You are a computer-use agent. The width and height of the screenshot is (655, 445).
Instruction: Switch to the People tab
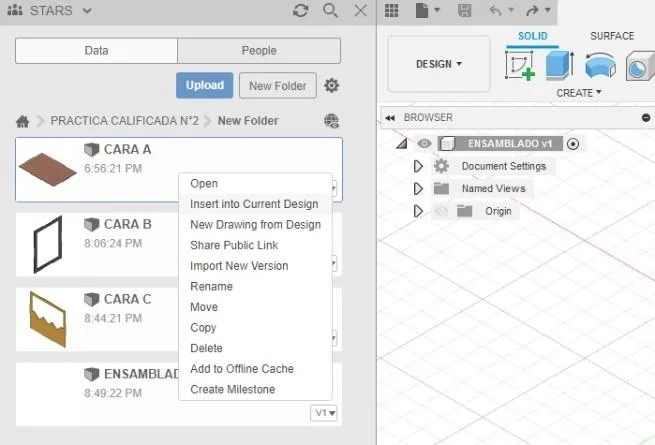coord(259,51)
